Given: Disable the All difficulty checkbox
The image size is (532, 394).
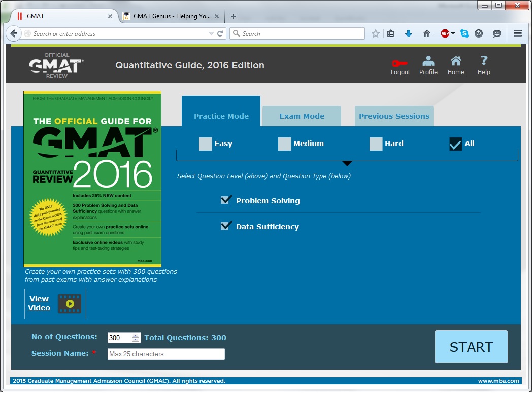Looking at the screenshot, I should coord(455,144).
